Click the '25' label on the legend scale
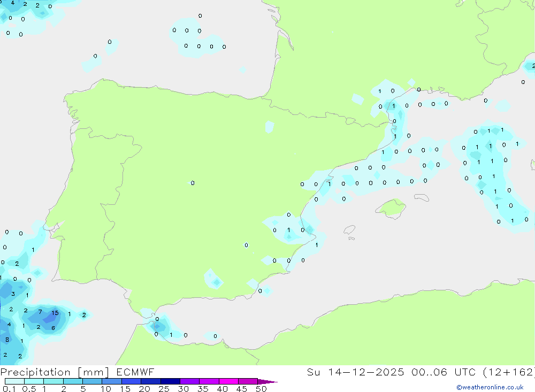Image resolution: width=535 pixels, height=392 pixels. pyautogui.click(x=164, y=389)
